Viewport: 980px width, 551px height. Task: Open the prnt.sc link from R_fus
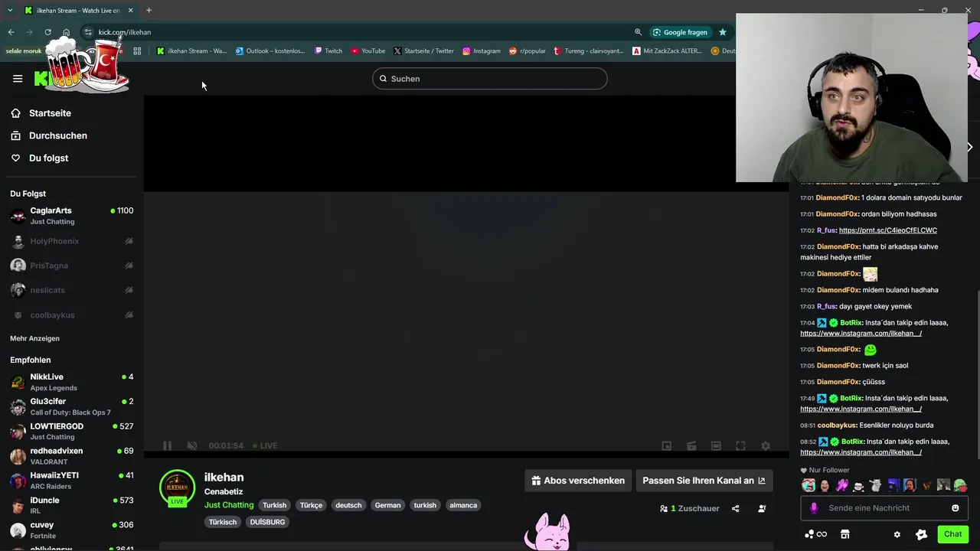click(x=888, y=230)
